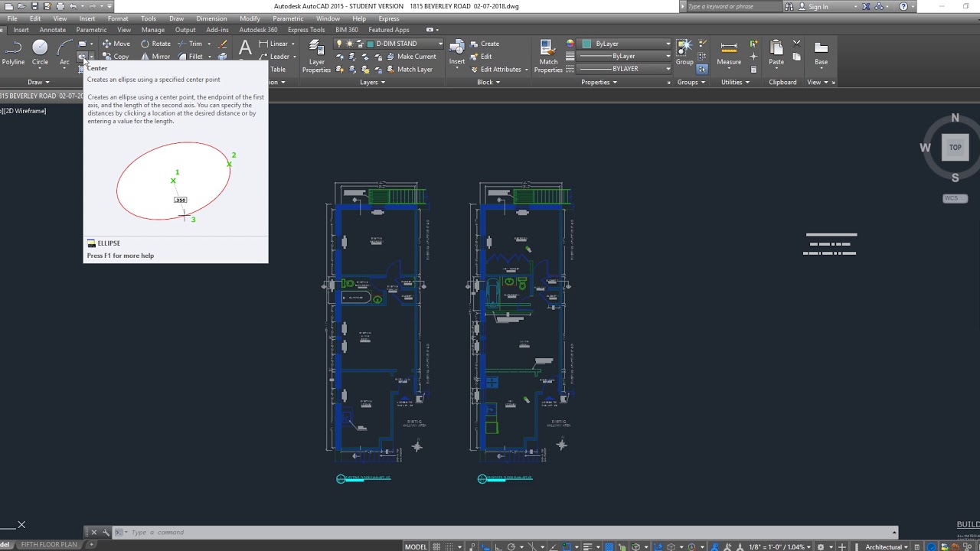980x551 pixels.
Task: Toggle the TOP face of the ViewCube
Action: [x=955, y=148]
